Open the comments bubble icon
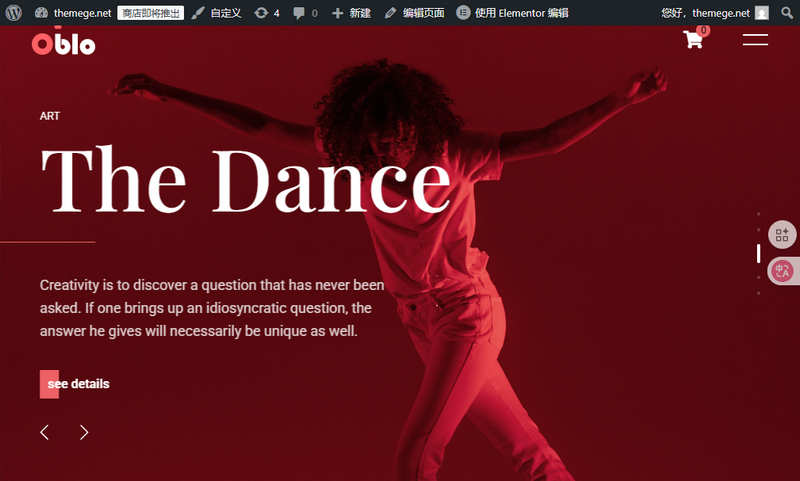The width and height of the screenshot is (800, 481). (305, 13)
